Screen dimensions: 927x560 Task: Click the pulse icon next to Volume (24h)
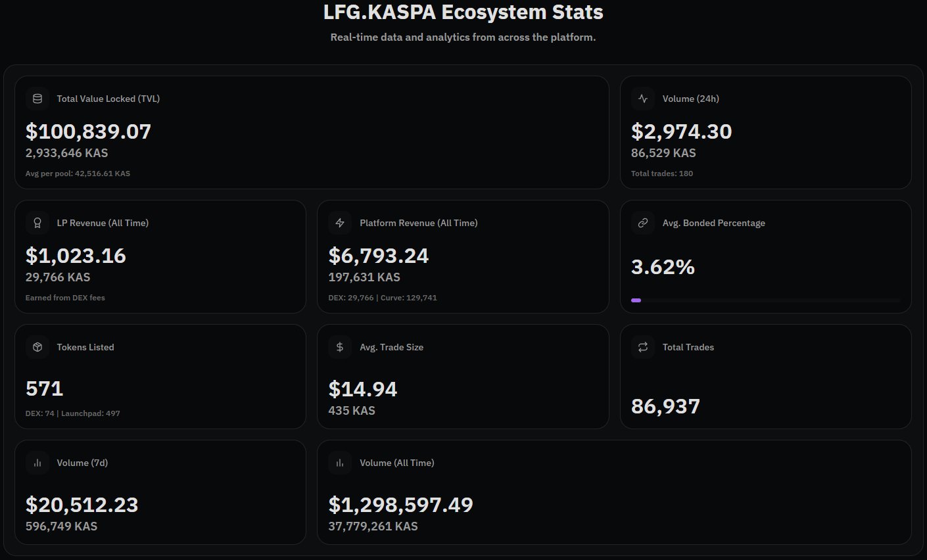point(643,99)
